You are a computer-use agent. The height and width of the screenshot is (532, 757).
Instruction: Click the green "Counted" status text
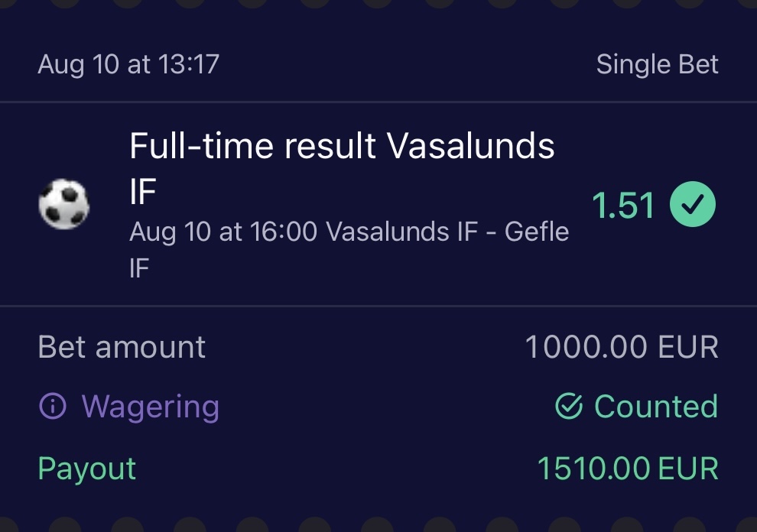(x=656, y=407)
